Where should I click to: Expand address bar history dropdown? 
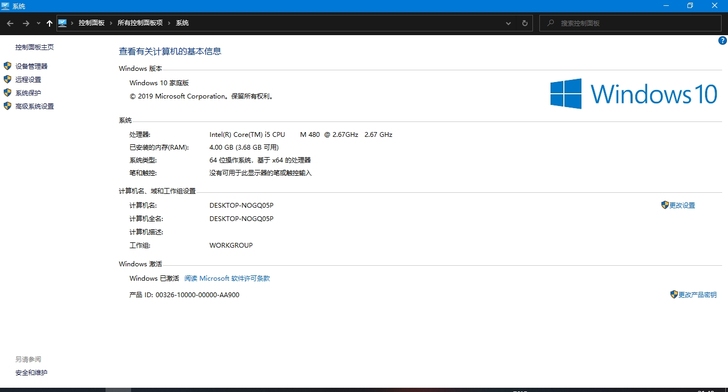coord(508,23)
